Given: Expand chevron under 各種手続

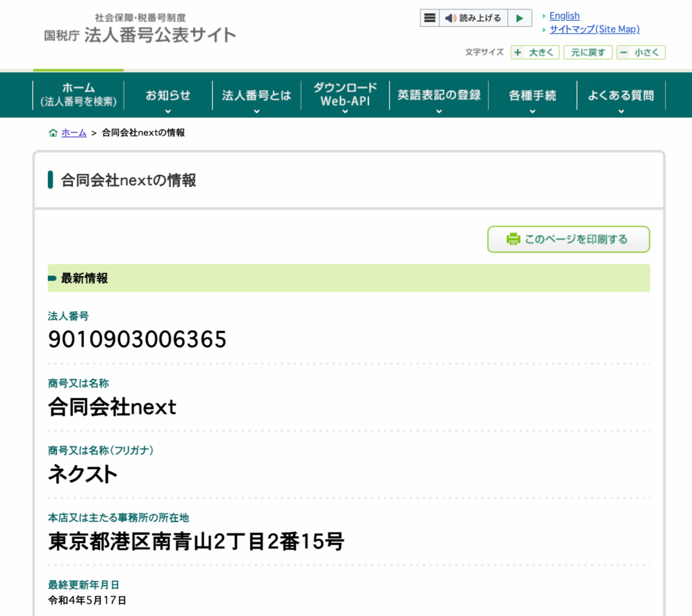Looking at the screenshot, I should (533, 111).
